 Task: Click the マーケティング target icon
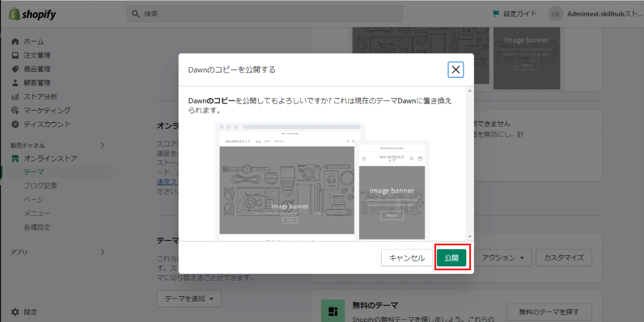pos(15,111)
